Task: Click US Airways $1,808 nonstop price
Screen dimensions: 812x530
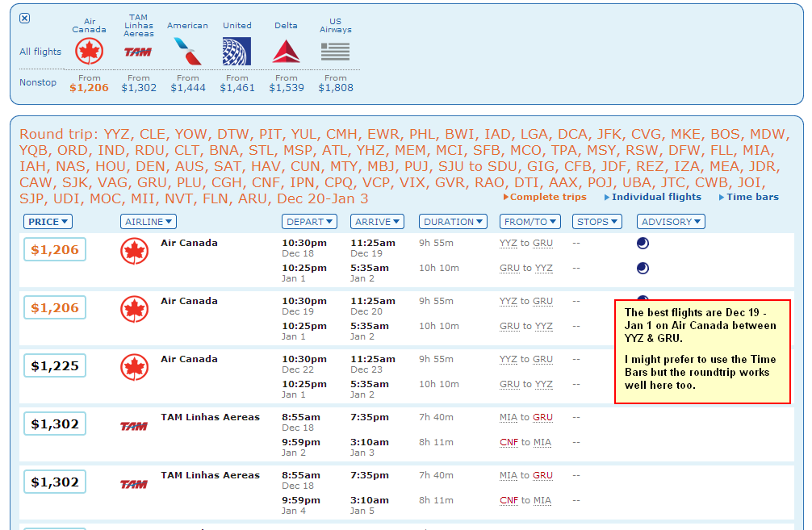Action: pyautogui.click(x=336, y=87)
